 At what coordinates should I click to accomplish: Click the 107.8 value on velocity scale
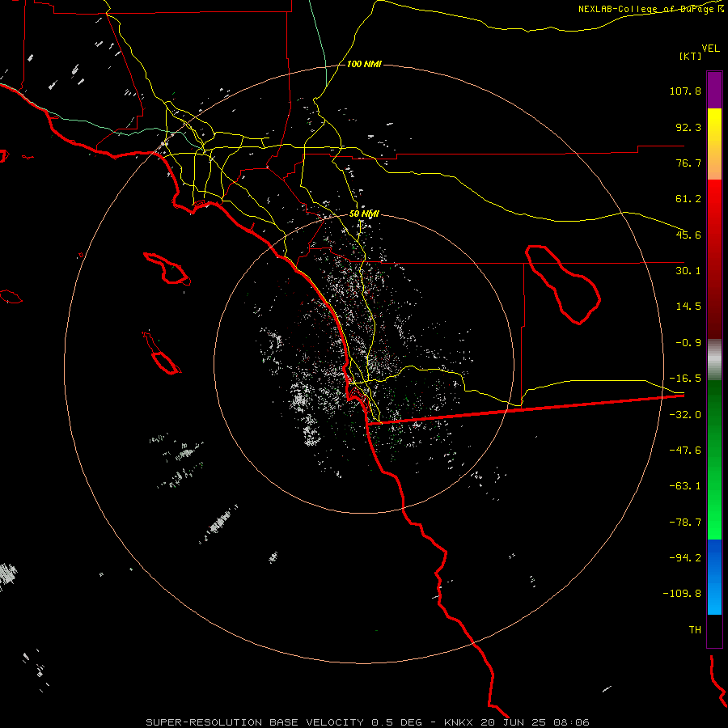(685, 91)
